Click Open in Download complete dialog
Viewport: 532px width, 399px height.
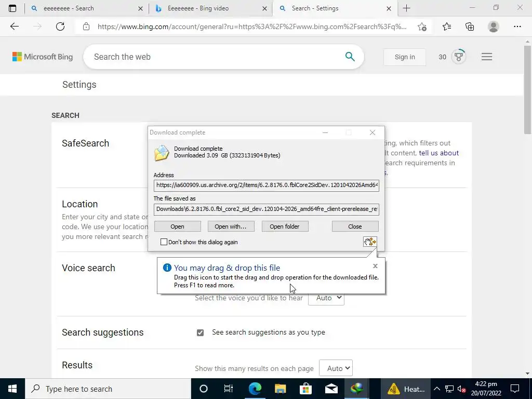[178, 227]
